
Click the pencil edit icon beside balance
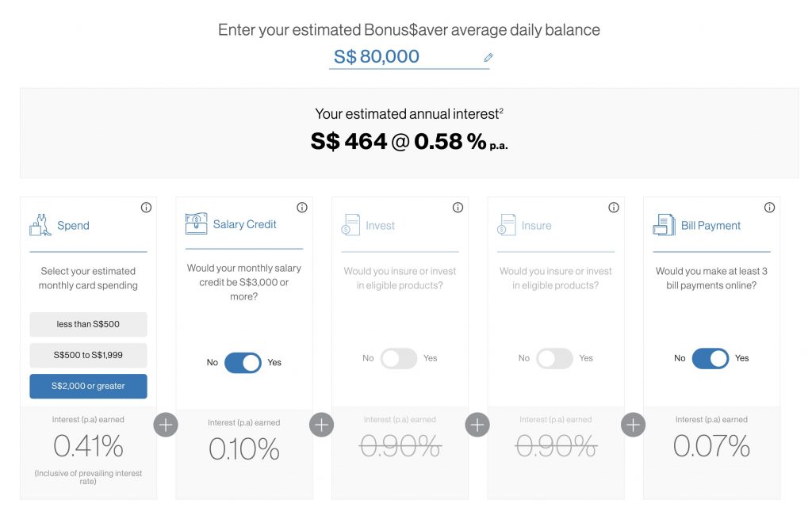[x=488, y=57]
